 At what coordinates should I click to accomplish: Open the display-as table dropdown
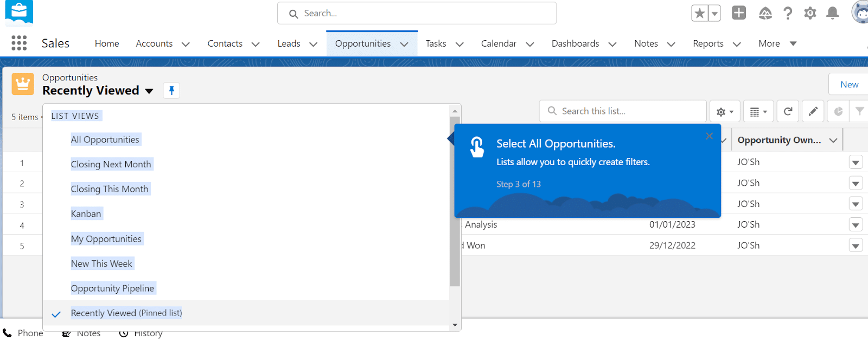758,111
